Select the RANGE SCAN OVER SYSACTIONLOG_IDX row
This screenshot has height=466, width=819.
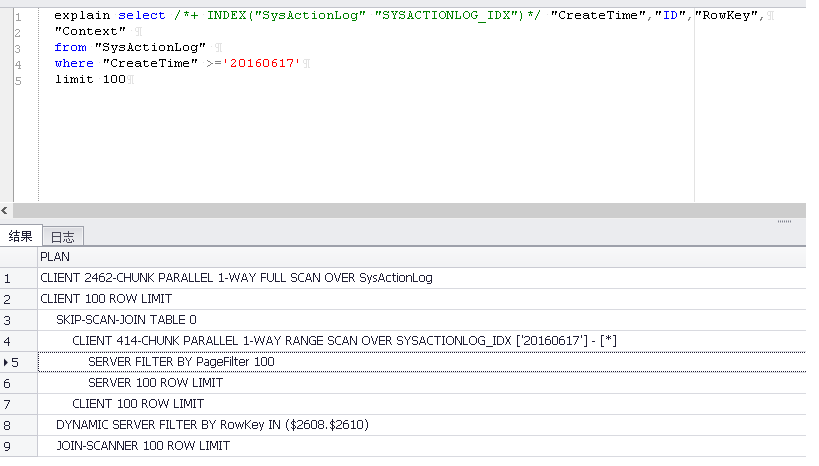pyautogui.click(x=344, y=341)
